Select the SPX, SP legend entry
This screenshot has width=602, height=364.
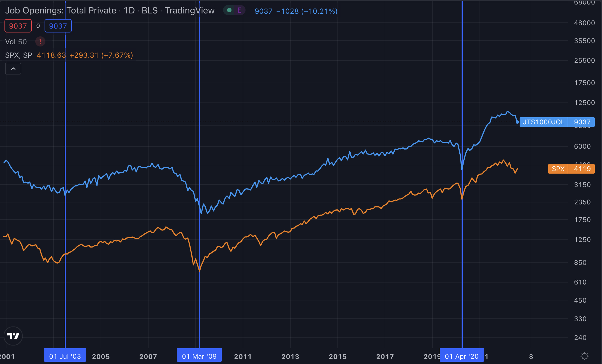click(x=18, y=55)
